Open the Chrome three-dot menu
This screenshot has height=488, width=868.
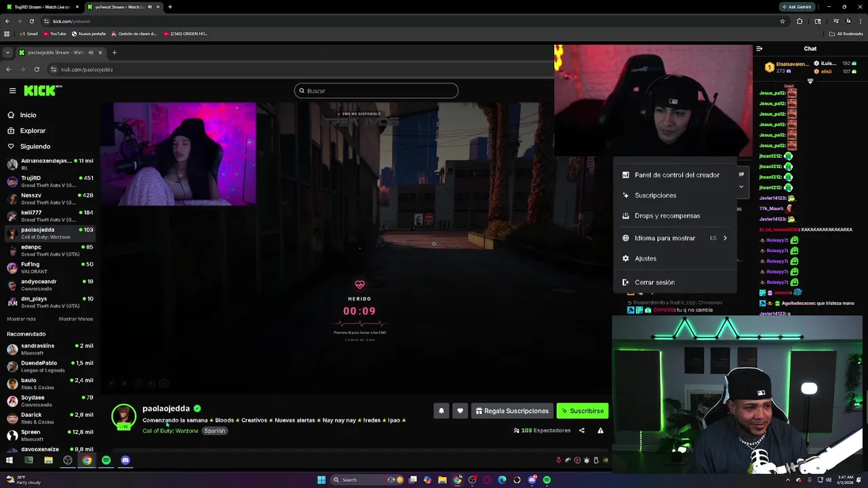(861, 21)
